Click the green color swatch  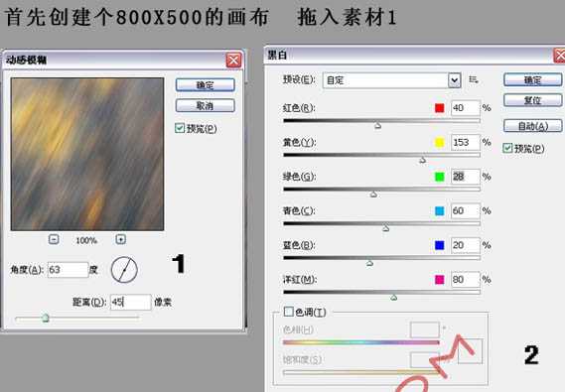[439, 177]
